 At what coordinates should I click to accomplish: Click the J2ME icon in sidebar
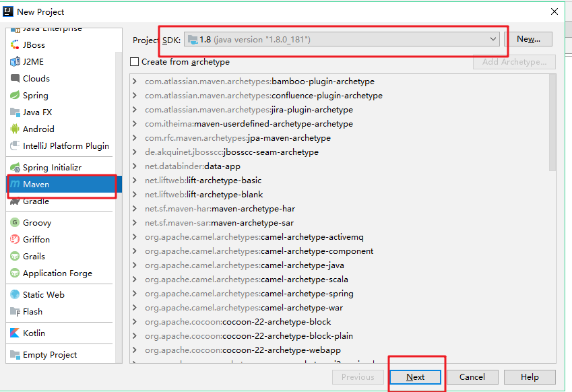click(15, 61)
